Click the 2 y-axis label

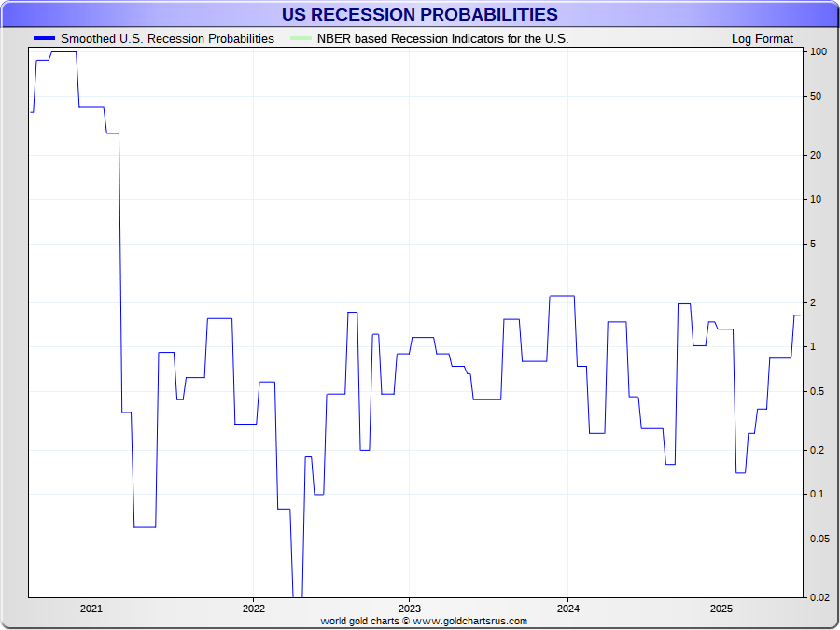pos(813,302)
